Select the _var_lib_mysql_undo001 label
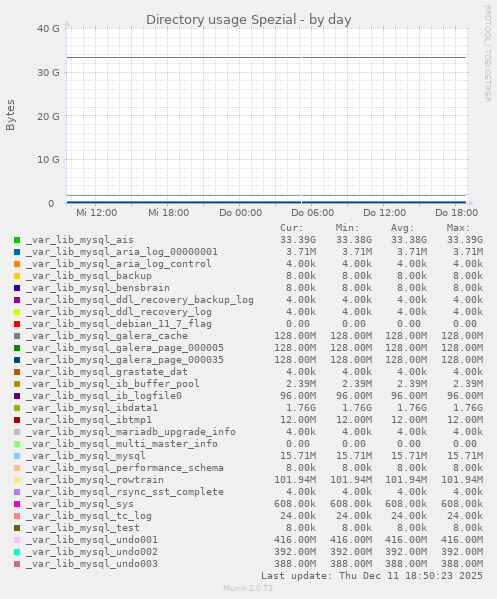This screenshot has width=497, height=599. [x=92, y=540]
